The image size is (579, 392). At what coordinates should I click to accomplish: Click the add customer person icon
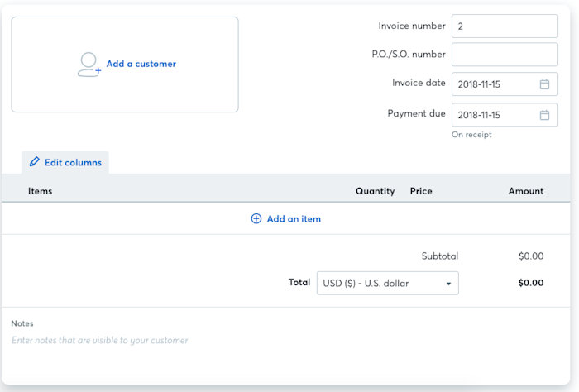[x=89, y=65]
